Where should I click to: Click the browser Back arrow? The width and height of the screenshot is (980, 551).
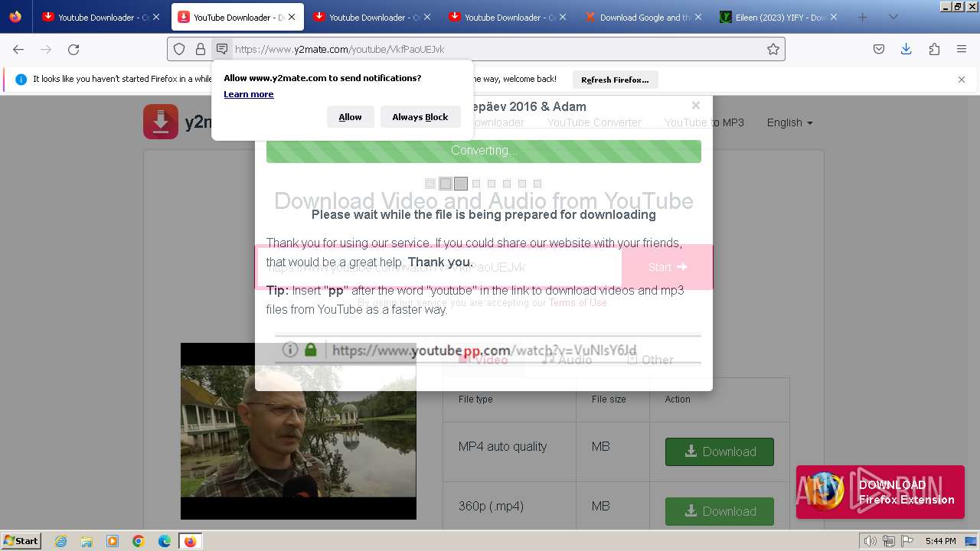[x=18, y=49]
